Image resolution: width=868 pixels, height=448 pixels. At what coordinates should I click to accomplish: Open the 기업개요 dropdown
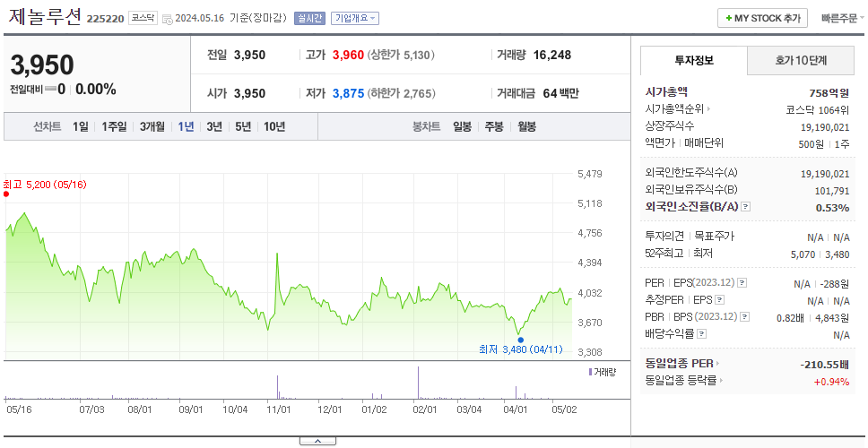[355, 18]
